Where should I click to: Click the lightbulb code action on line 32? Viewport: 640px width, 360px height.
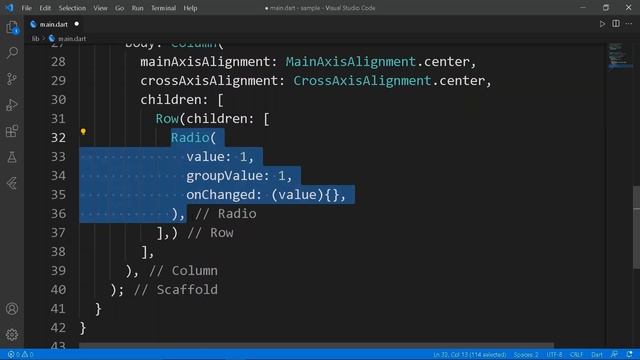click(83, 132)
